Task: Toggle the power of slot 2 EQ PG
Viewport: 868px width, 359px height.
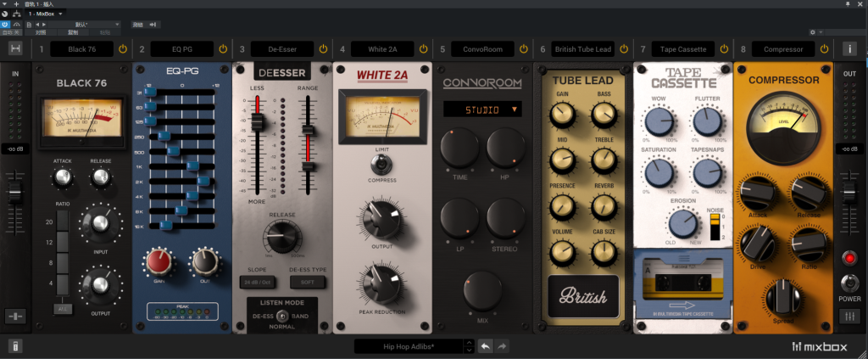Action: 223,48
